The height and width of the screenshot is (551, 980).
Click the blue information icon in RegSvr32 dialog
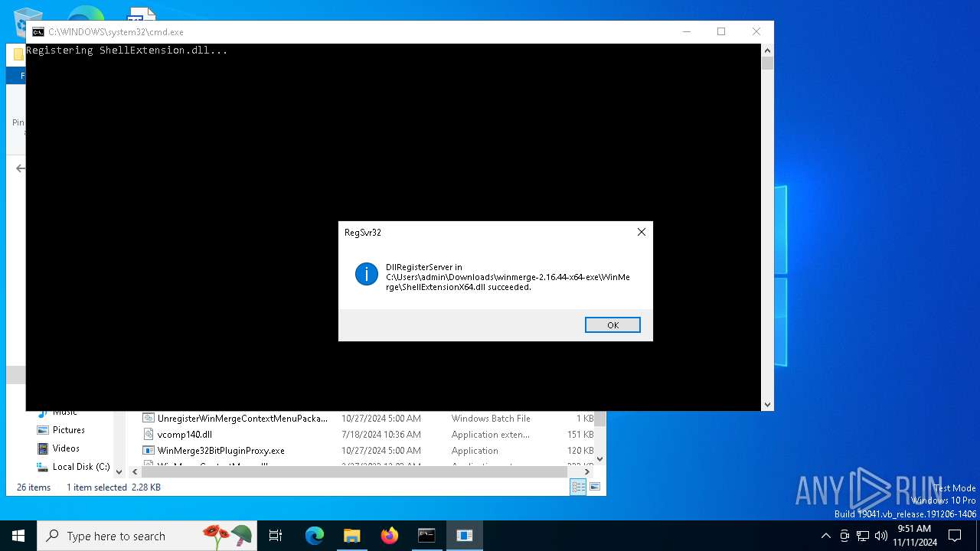coord(367,274)
